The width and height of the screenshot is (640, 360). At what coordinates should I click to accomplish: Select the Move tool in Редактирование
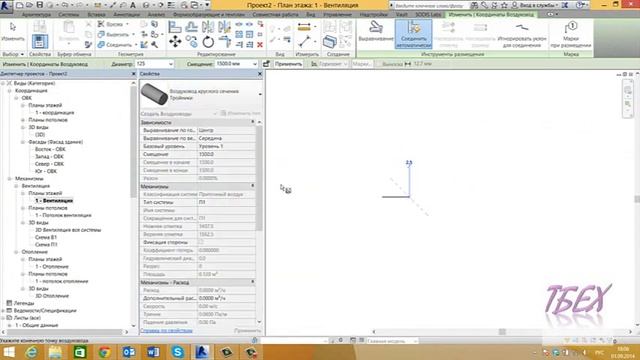[x=175, y=41]
